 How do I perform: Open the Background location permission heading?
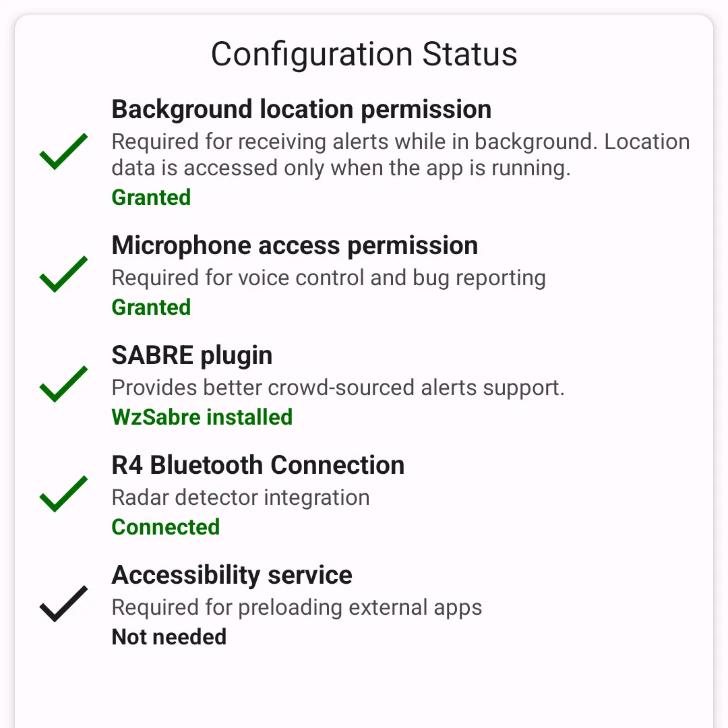[x=301, y=109]
